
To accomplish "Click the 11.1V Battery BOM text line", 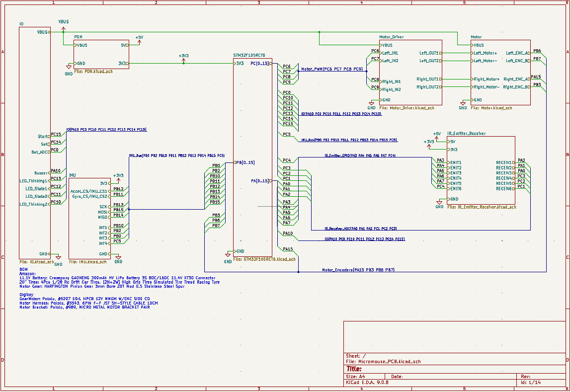I will point(117,278).
